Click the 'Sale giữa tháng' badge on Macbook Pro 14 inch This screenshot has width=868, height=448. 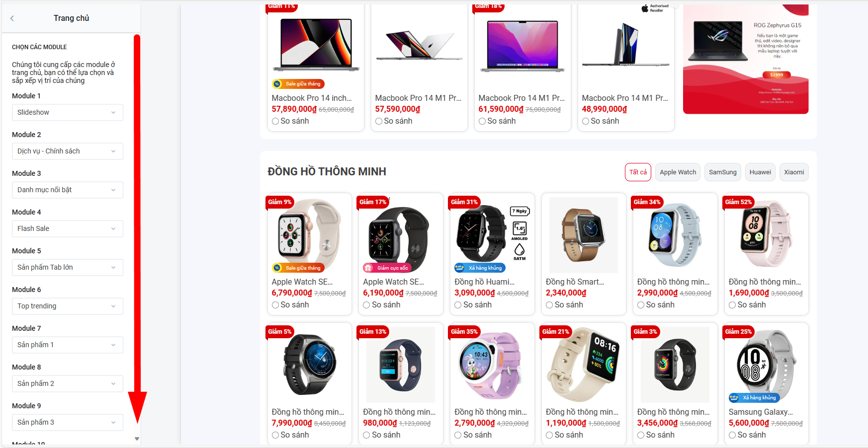[298, 84]
